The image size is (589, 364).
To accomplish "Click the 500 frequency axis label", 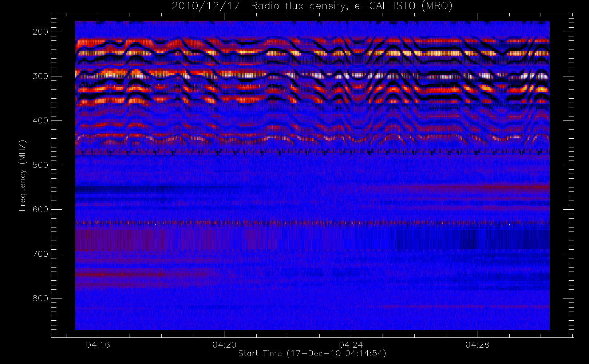I will 40,165.
